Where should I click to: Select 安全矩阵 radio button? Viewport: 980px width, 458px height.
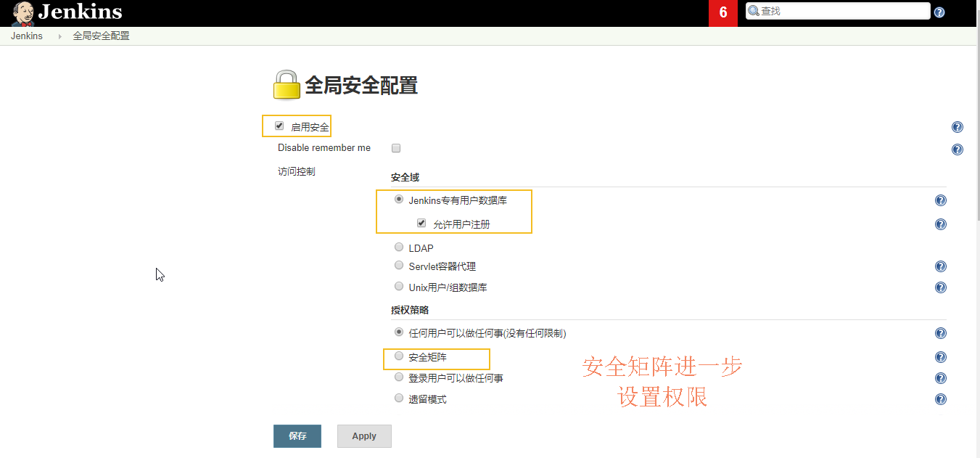click(x=399, y=356)
